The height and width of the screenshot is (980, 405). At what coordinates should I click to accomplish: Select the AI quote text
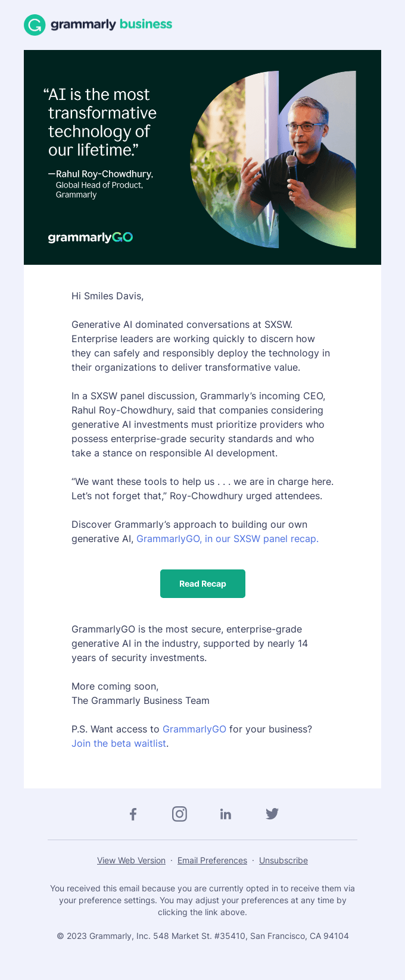[100, 113]
